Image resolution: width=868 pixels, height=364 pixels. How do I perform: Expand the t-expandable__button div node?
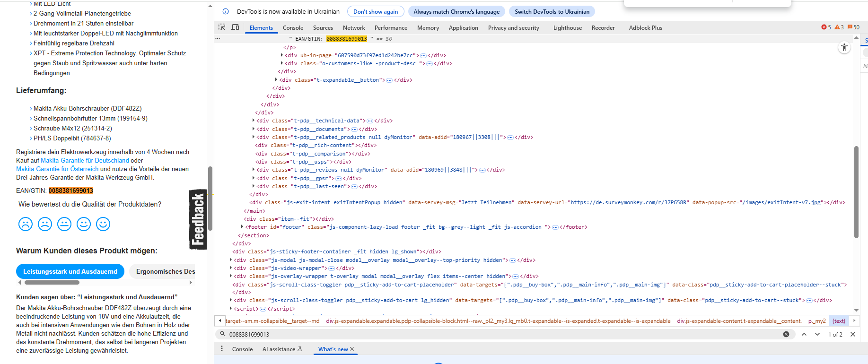[276, 80]
